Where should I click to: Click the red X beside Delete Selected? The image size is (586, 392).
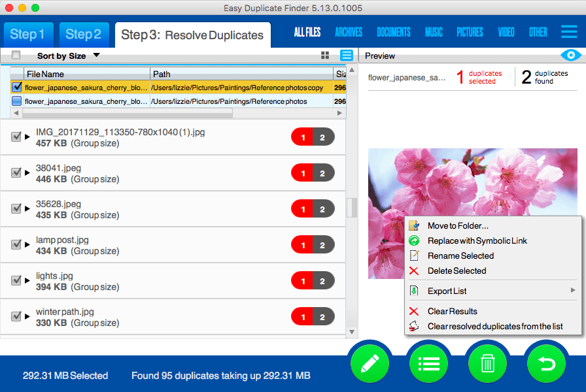(x=414, y=270)
